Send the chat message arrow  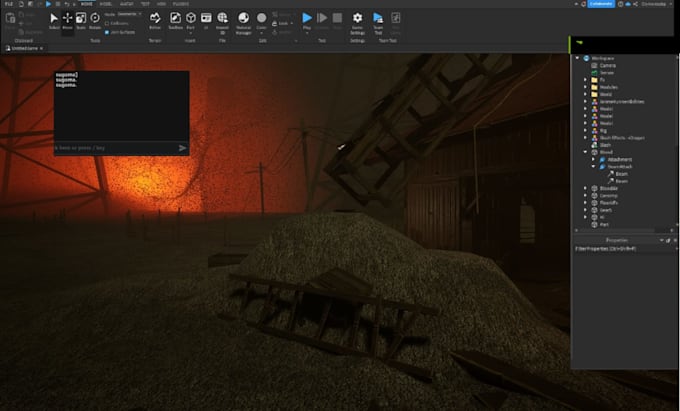[x=183, y=148]
